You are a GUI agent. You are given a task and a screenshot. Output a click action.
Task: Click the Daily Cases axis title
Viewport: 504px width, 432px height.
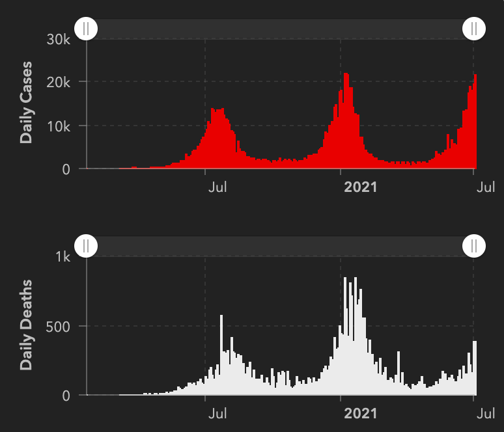pos(27,103)
